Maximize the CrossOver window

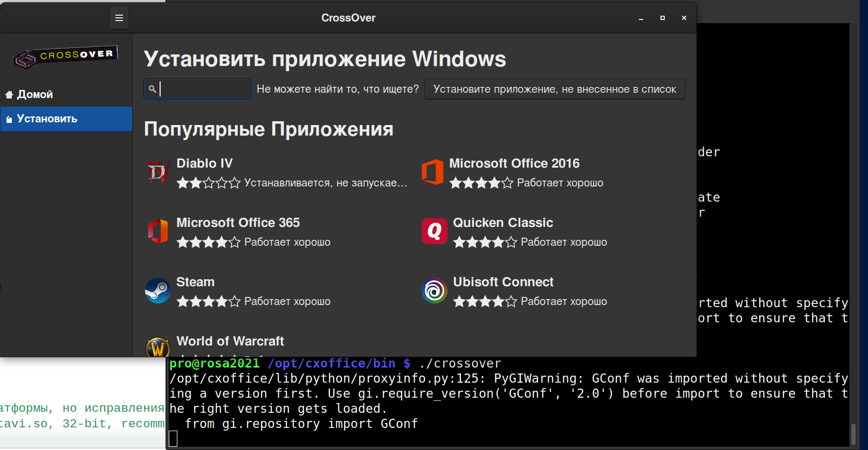pyautogui.click(x=663, y=18)
